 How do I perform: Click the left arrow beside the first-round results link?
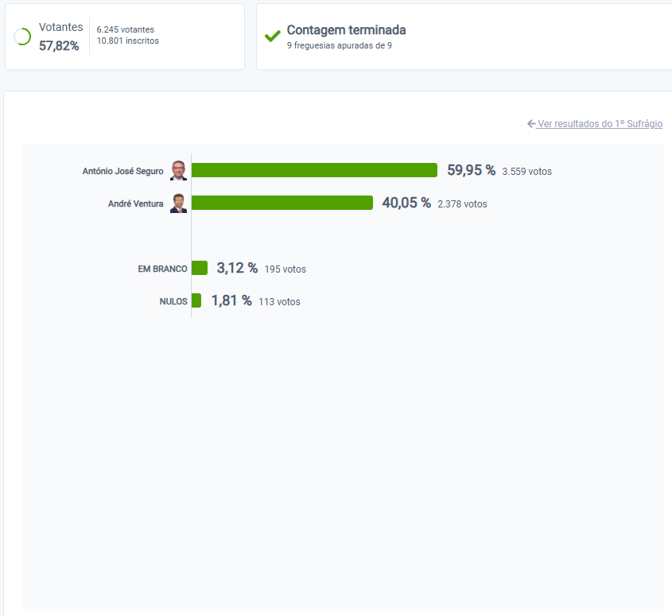tap(531, 123)
